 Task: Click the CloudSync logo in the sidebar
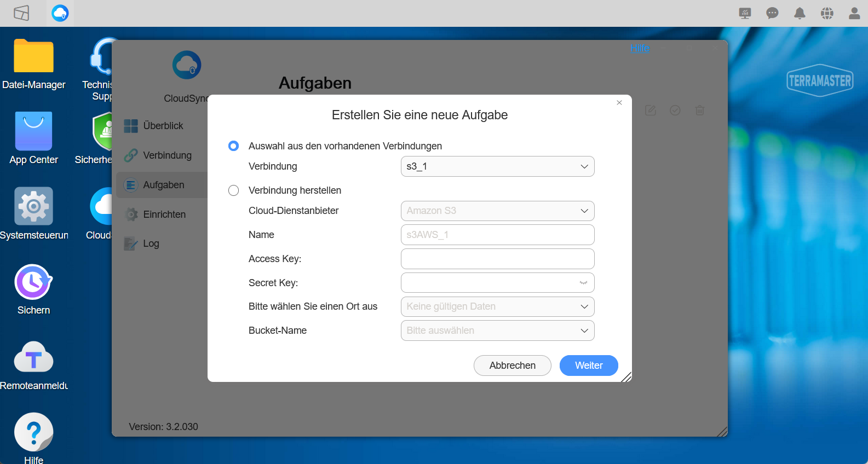pos(187,65)
